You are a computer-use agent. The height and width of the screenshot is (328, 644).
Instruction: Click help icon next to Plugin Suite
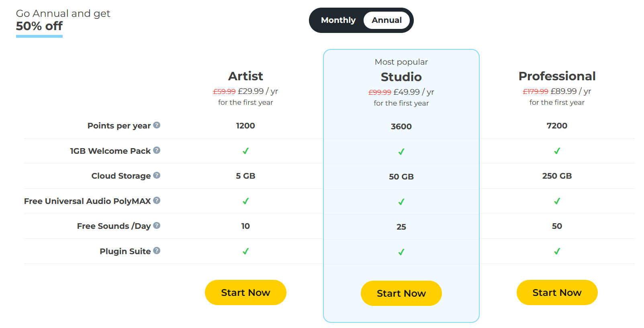pyautogui.click(x=157, y=251)
